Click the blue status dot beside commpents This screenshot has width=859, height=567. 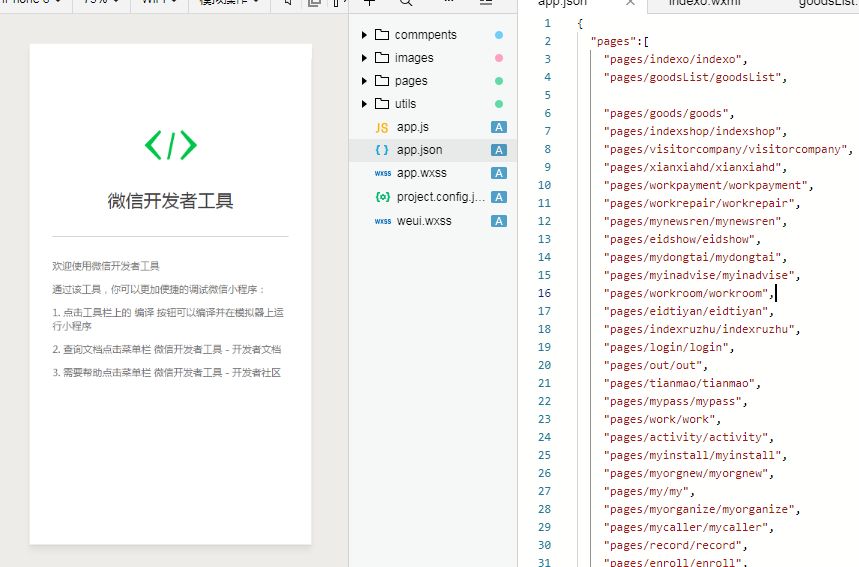coord(499,35)
